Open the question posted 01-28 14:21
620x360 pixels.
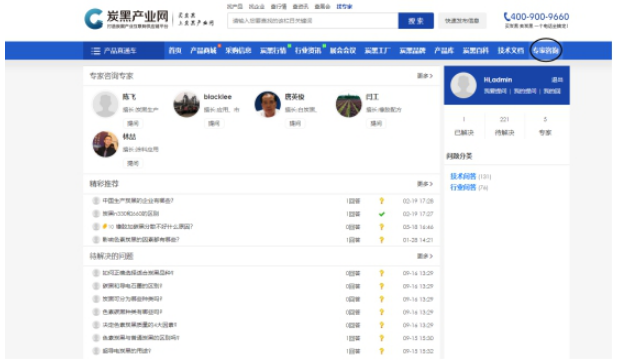(x=141, y=239)
